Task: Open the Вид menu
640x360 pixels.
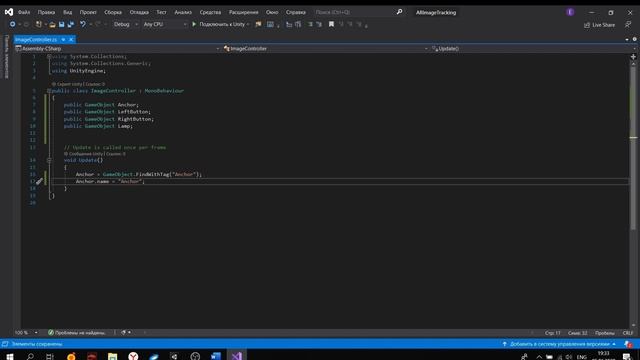Action: (67, 12)
